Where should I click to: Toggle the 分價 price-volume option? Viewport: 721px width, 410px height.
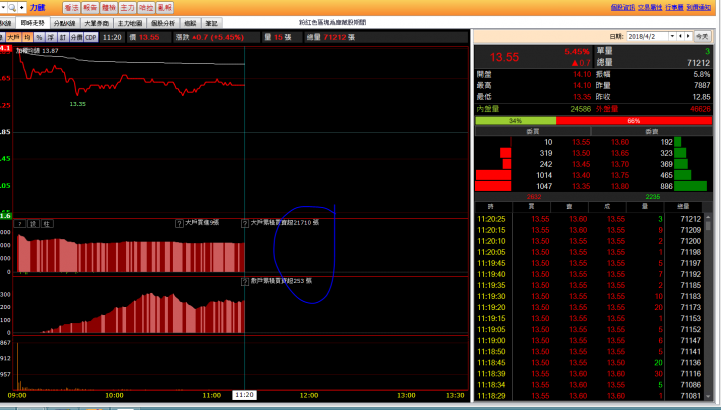click(x=76, y=37)
